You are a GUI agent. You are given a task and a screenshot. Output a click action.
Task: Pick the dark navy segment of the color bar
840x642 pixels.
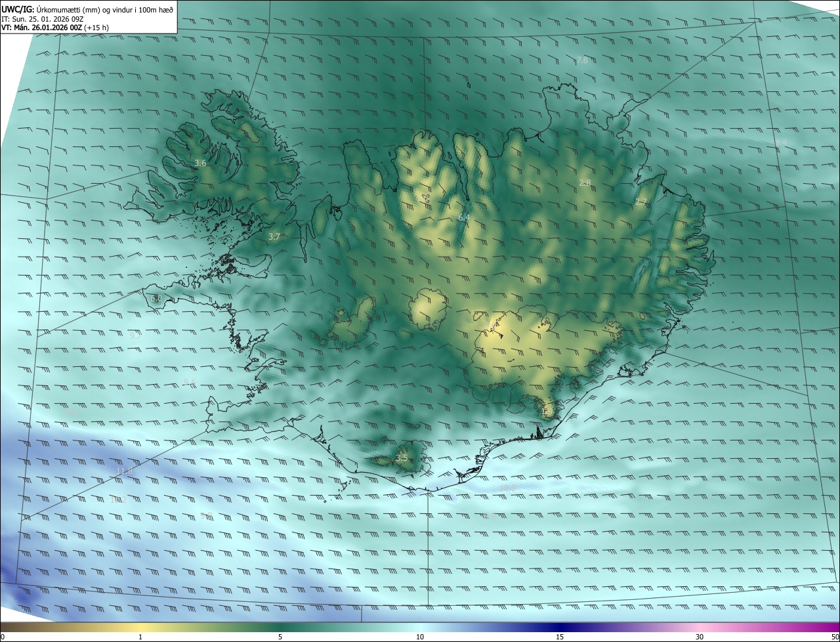point(560,627)
